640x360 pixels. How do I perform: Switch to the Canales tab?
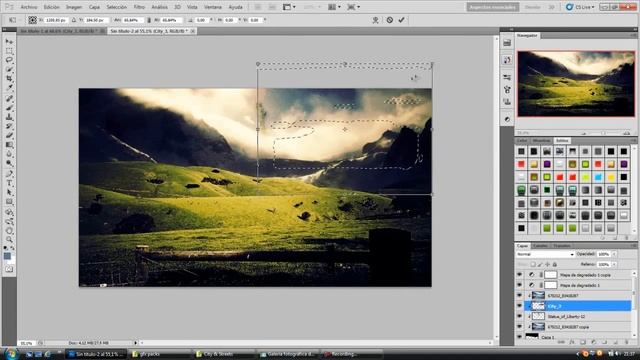[x=540, y=246]
